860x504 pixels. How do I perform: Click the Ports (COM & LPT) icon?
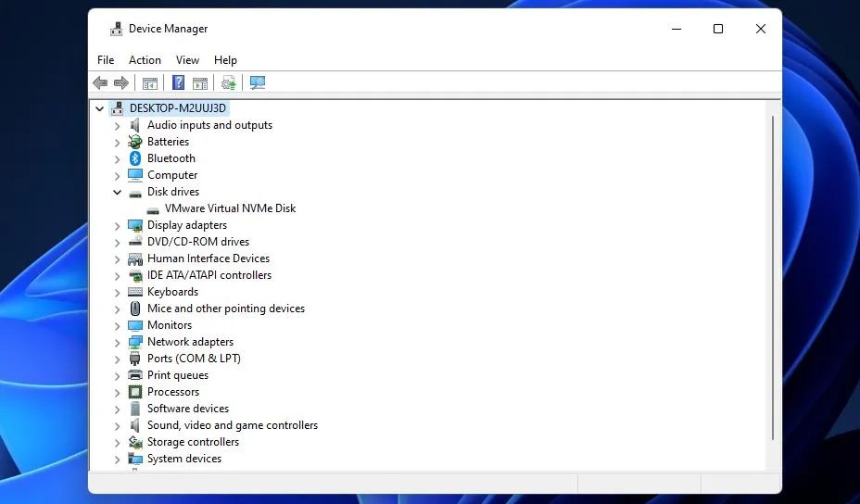pyautogui.click(x=135, y=359)
